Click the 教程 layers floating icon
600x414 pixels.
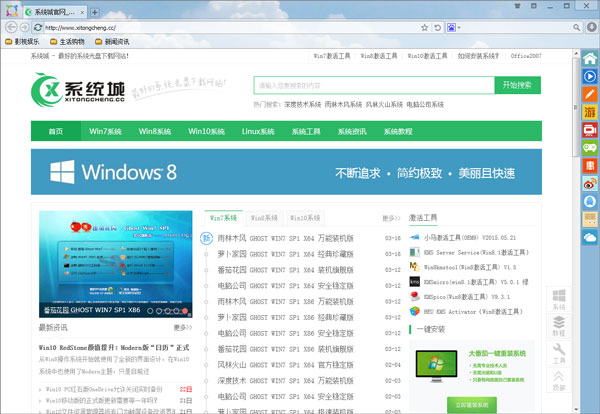click(559, 326)
